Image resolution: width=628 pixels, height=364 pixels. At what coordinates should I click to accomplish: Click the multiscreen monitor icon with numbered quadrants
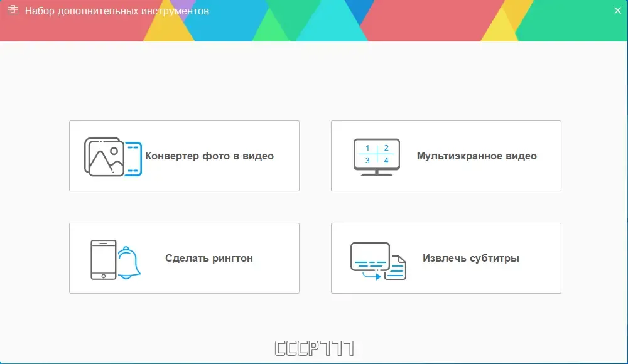tap(376, 156)
